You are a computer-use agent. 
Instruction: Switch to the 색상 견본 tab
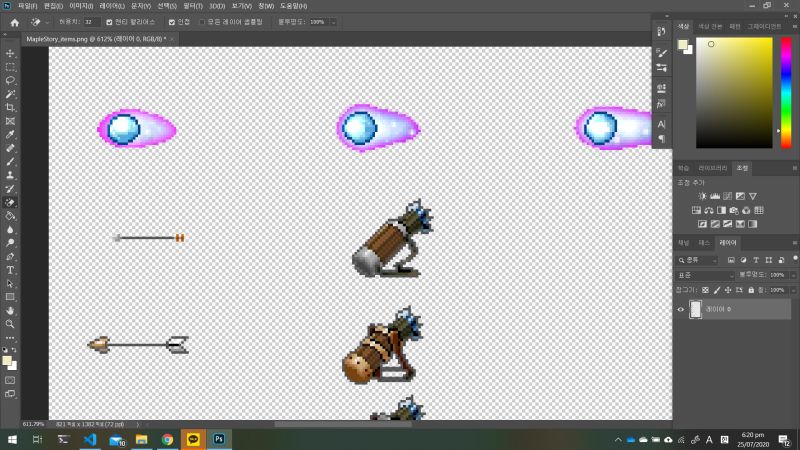[710, 27]
